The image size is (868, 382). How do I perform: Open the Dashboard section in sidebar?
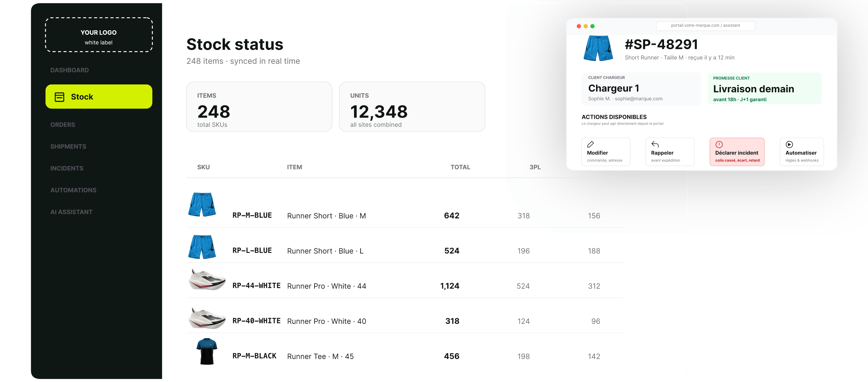pos(70,70)
